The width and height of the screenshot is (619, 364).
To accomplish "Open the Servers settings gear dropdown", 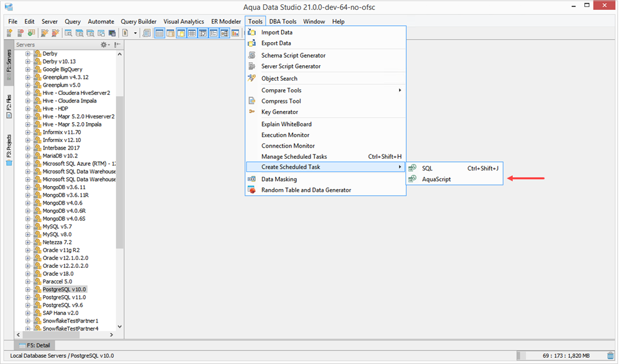I will tap(105, 45).
